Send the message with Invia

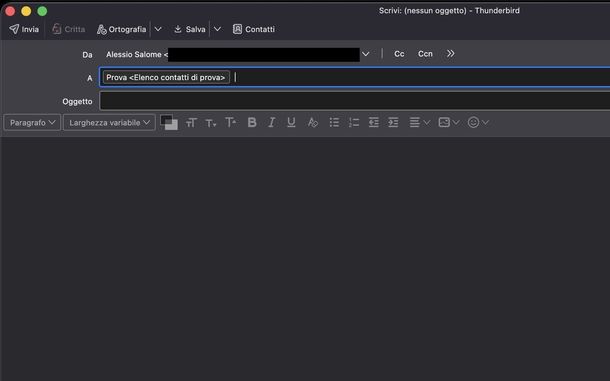tap(24, 29)
